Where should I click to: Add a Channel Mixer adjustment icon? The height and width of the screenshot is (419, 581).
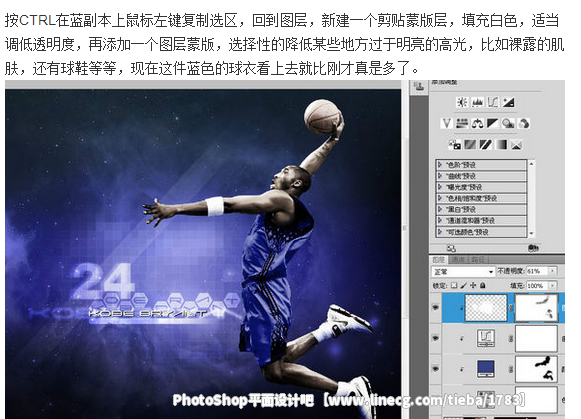(524, 123)
